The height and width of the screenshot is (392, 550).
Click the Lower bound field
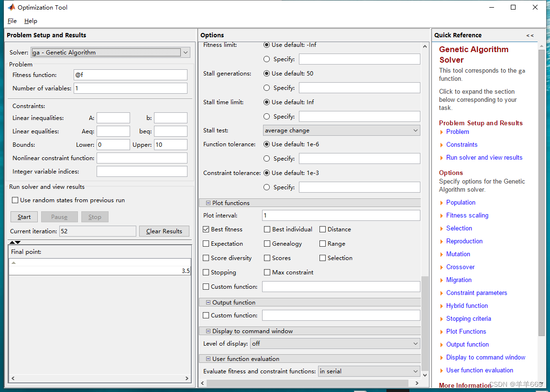(113, 145)
